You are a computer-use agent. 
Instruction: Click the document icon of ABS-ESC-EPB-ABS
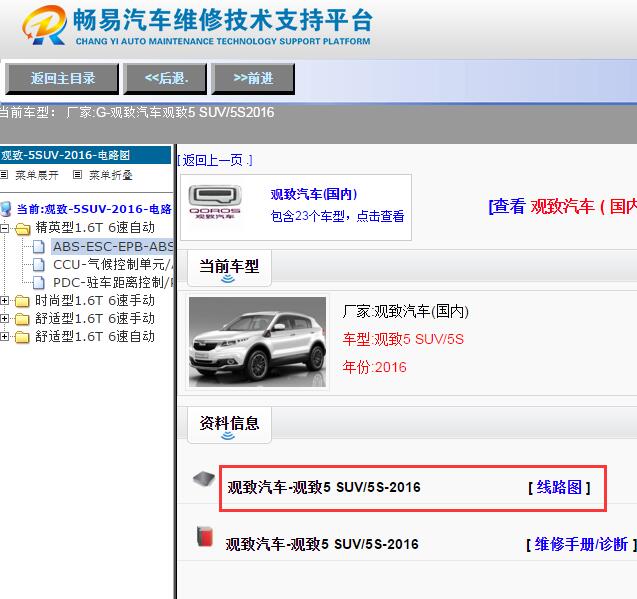point(39,246)
